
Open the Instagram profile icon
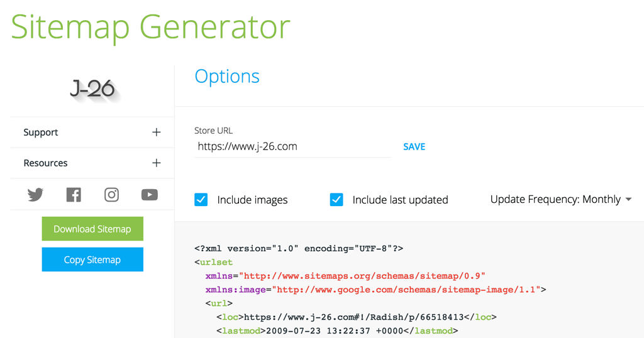pos(111,195)
